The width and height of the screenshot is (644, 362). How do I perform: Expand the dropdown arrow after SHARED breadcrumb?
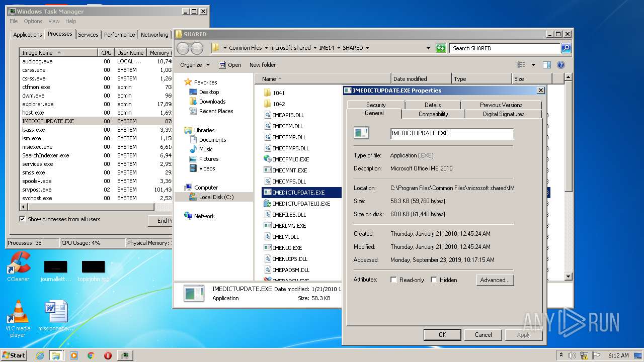pos(367,48)
